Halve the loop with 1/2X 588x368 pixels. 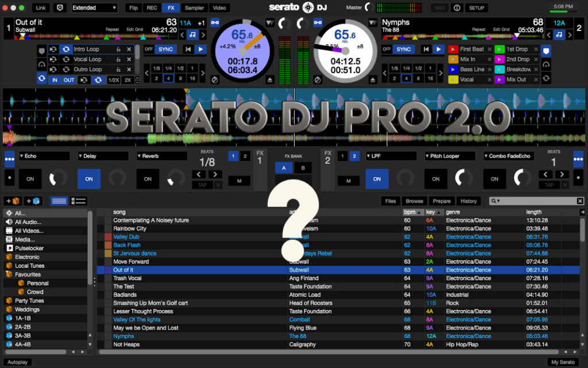point(114,80)
